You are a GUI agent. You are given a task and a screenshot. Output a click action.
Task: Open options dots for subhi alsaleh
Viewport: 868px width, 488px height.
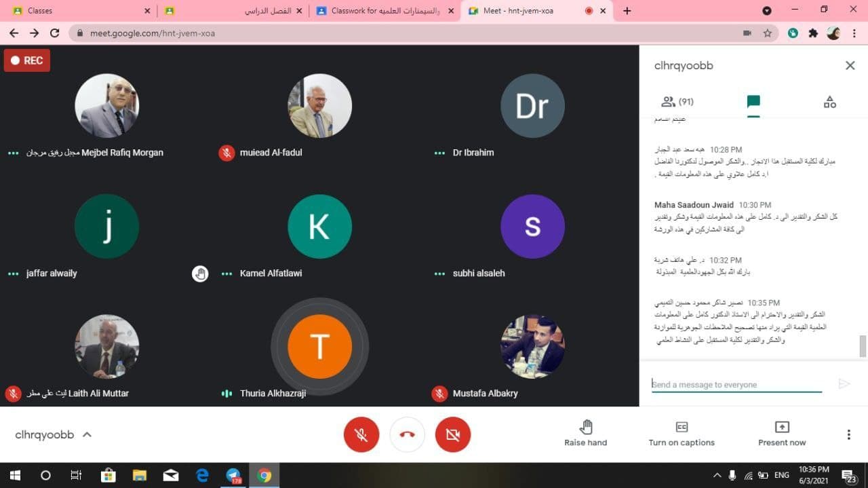tap(439, 274)
